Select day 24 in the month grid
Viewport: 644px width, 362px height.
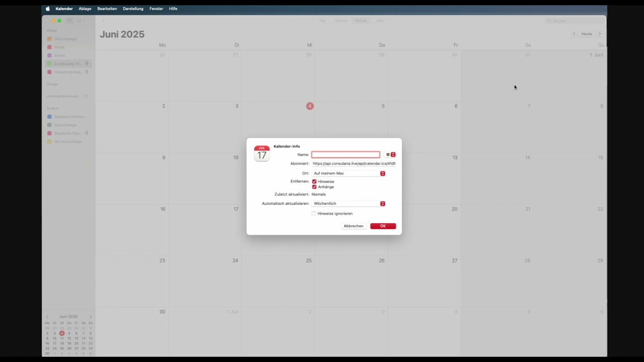tap(235, 260)
